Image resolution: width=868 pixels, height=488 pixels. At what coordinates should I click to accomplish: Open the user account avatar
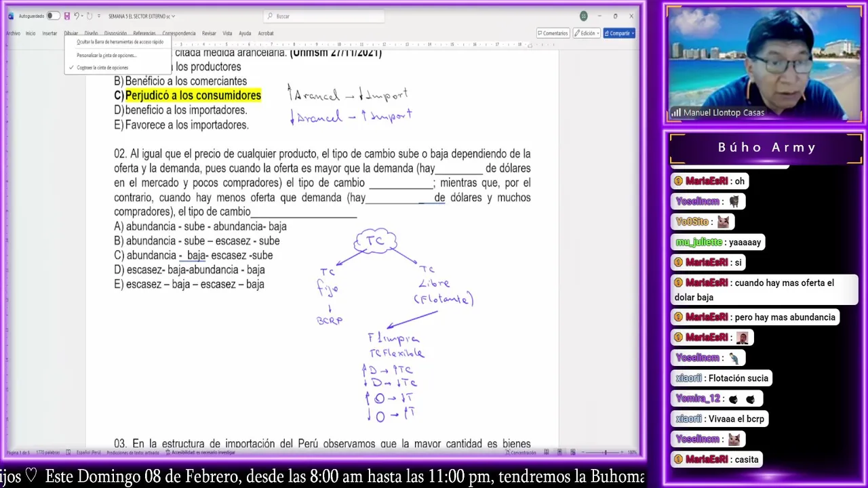583,16
